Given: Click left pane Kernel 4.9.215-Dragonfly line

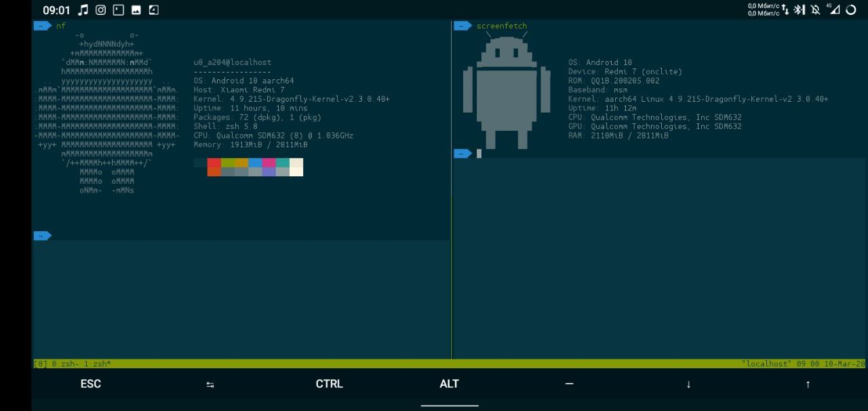Looking at the screenshot, I should (292, 99).
